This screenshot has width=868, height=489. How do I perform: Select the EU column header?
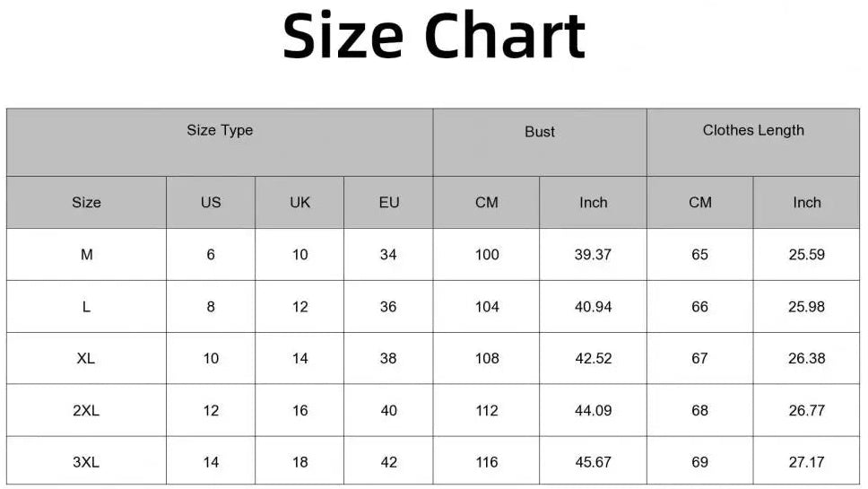coord(388,203)
